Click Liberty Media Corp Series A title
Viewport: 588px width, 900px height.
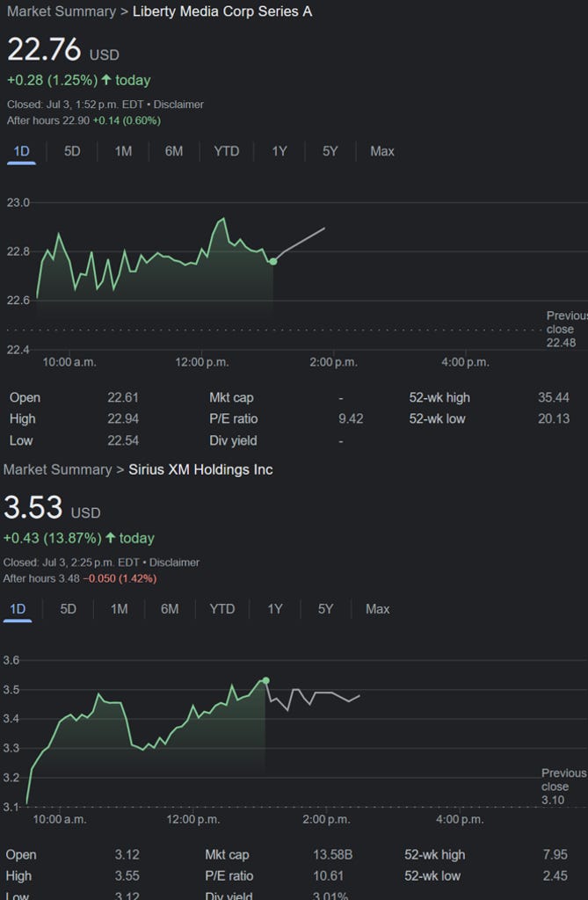(x=222, y=11)
